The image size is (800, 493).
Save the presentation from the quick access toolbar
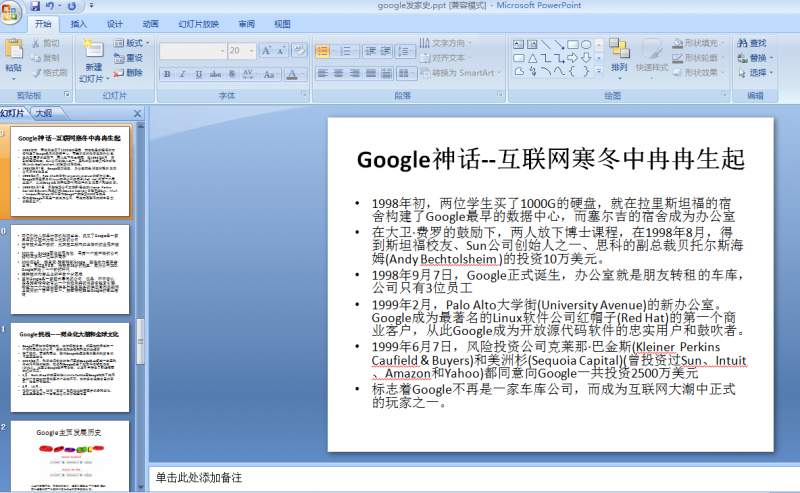(35, 6)
